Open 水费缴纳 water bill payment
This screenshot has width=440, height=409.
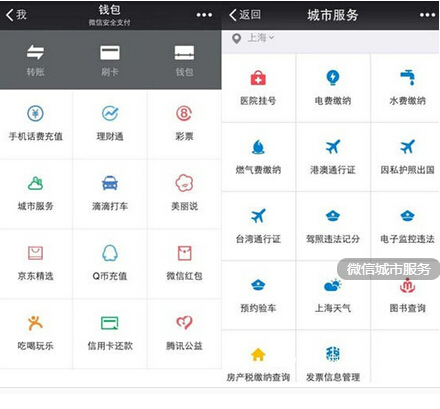pyautogui.click(x=407, y=88)
